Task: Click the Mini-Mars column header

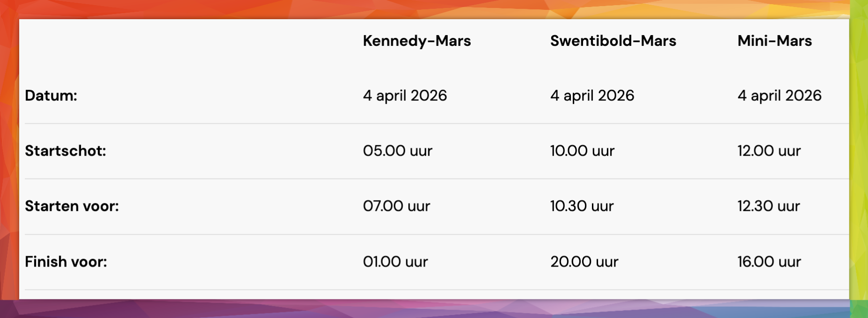Action: [x=774, y=41]
